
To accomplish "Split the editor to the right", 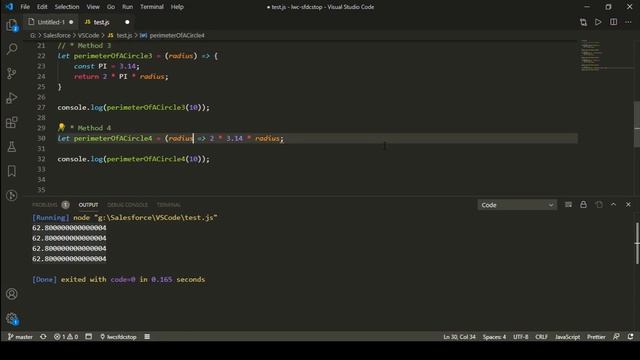I will 613,22.
